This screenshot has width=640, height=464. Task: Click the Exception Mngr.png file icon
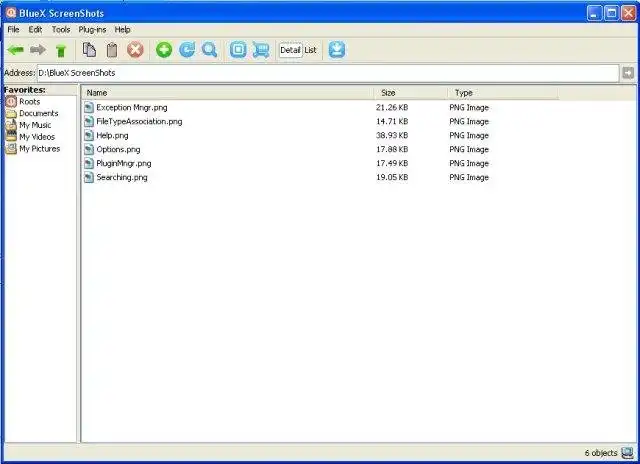(89, 108)
